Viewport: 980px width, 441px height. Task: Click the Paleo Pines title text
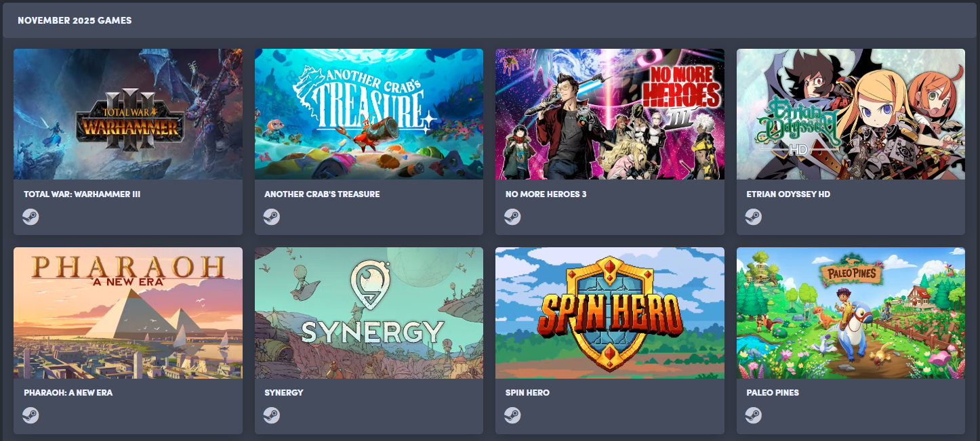coord(773,393)
